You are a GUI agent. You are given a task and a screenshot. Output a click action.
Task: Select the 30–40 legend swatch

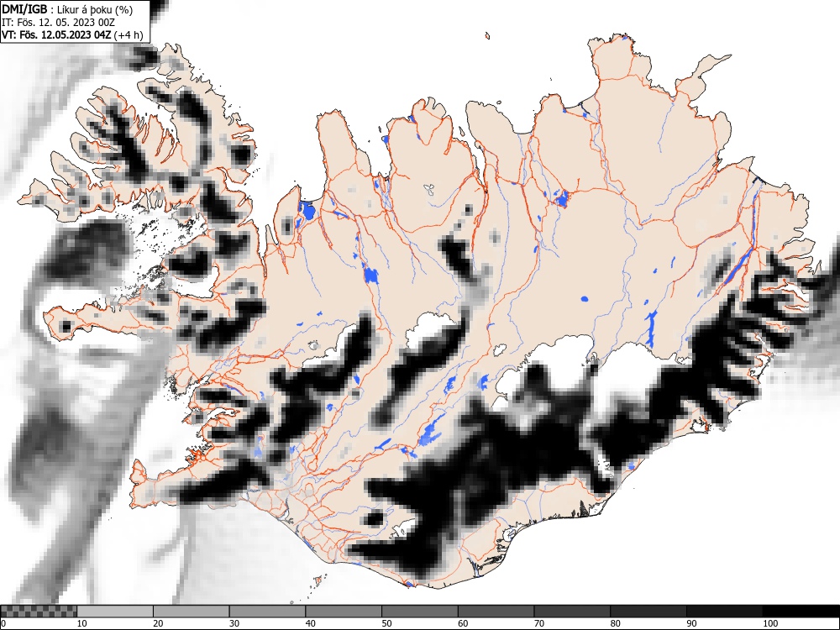[267, 612]
